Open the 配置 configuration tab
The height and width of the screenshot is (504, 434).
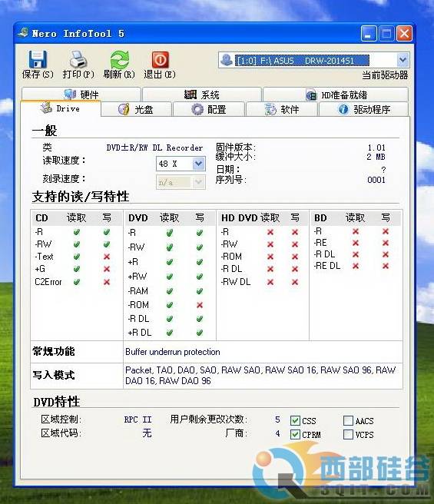point(209,109)
